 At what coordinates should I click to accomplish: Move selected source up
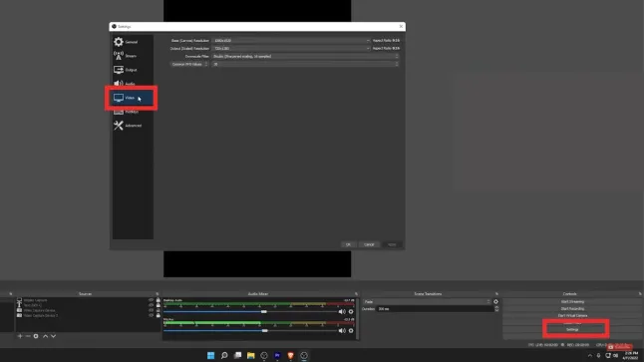point(45,336)
